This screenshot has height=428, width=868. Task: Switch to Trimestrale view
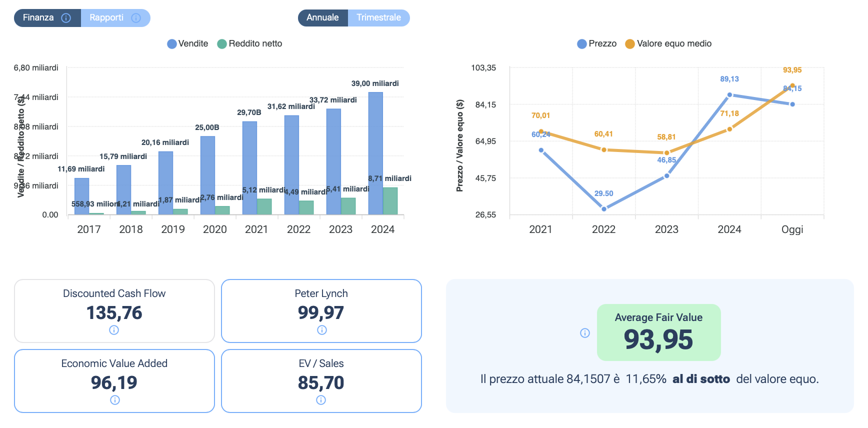click(x=378, y=18)
